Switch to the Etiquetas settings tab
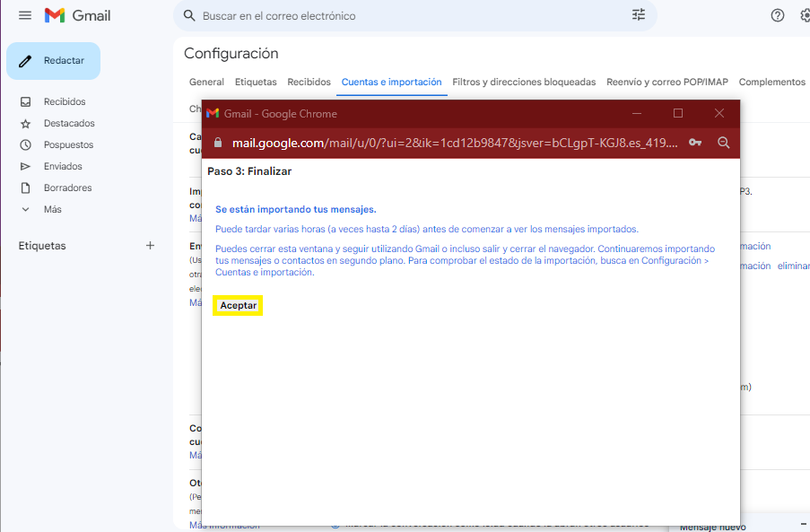Image resolution: width=810 pixels, height=532 pixels. (256, 83)
